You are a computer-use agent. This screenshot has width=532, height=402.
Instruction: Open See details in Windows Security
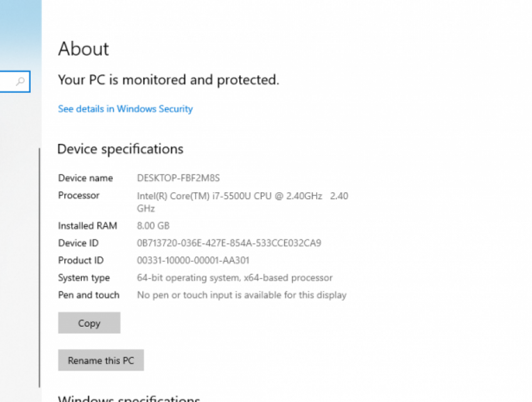click(x=125, y=109)
